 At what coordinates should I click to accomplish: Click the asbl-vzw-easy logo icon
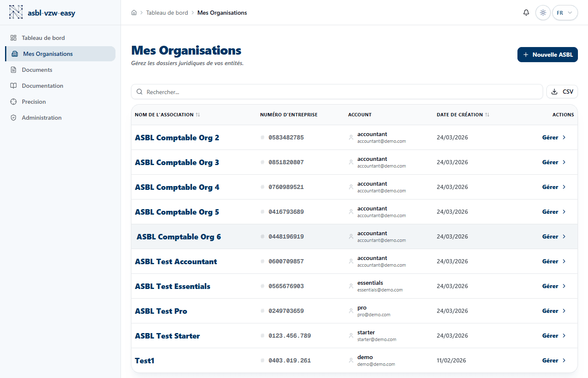click(x=16, y=12)
